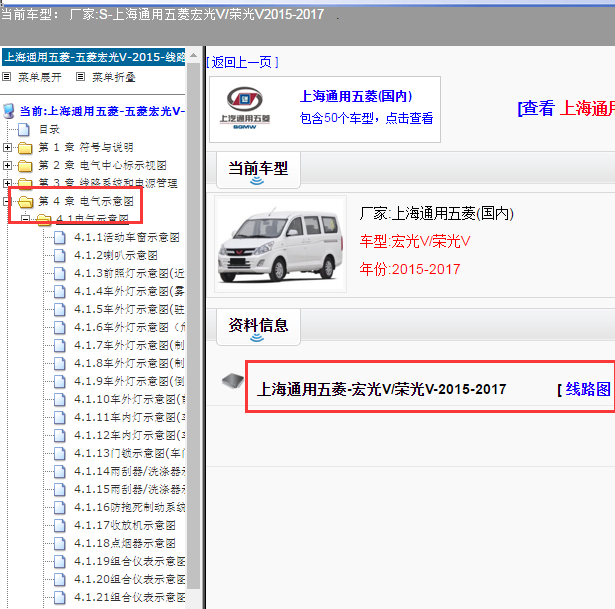This screenshot has width=615, height=609.
Task: Select the 当前车型 tab header
Action: pyautogui.click(x=258, y=169)
